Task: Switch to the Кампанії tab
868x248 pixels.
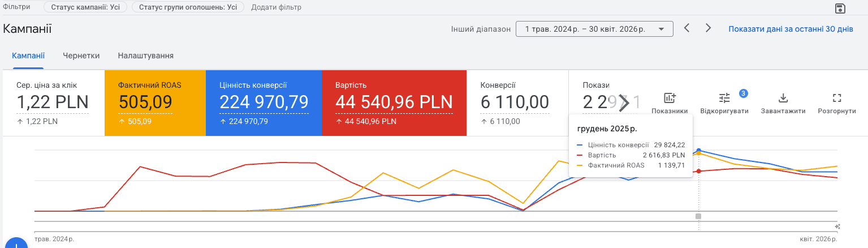Action: (x=28, y=55)
